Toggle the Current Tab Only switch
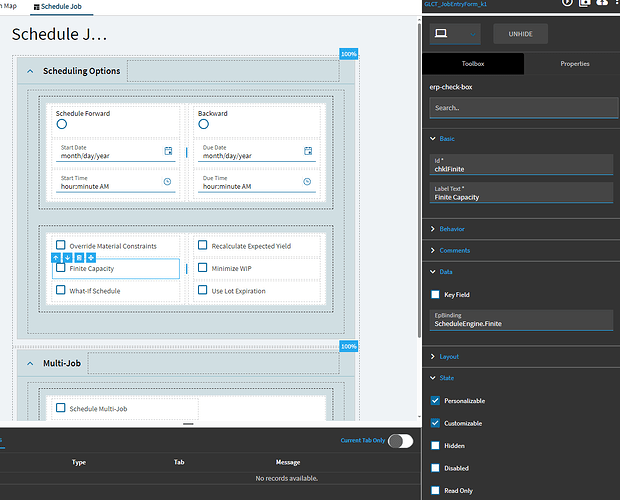Viewport: 620px width, 500px height. coord(401,441)
